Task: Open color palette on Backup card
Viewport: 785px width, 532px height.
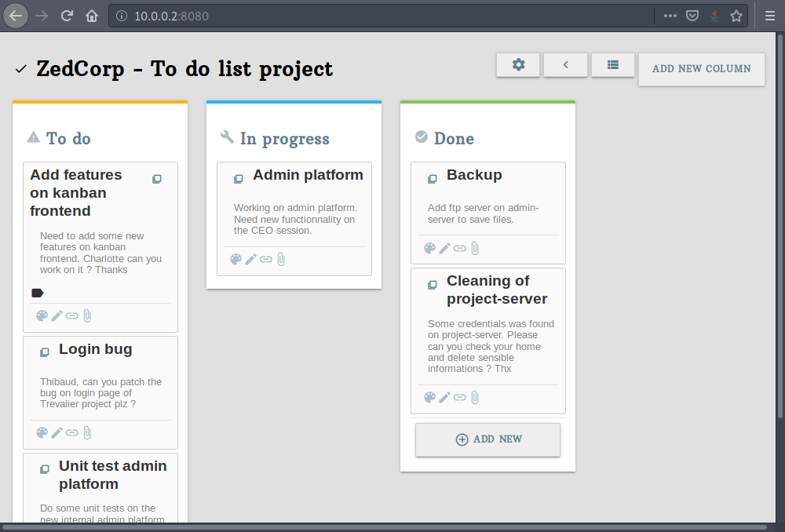Action: pyautogui.click(x=429, y=248)
